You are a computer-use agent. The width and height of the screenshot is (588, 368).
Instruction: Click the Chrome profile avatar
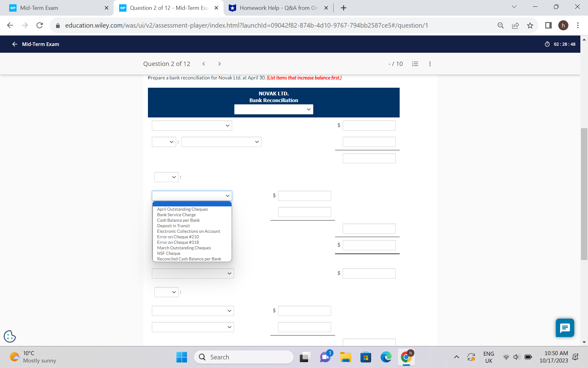[x=564, y=25]
